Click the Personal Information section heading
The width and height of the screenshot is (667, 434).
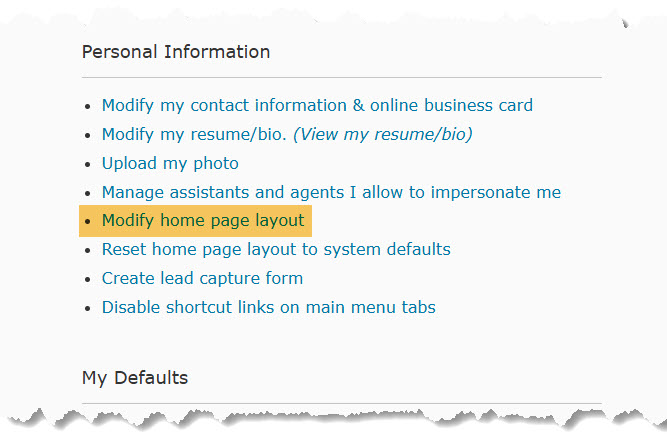[176, 52]
